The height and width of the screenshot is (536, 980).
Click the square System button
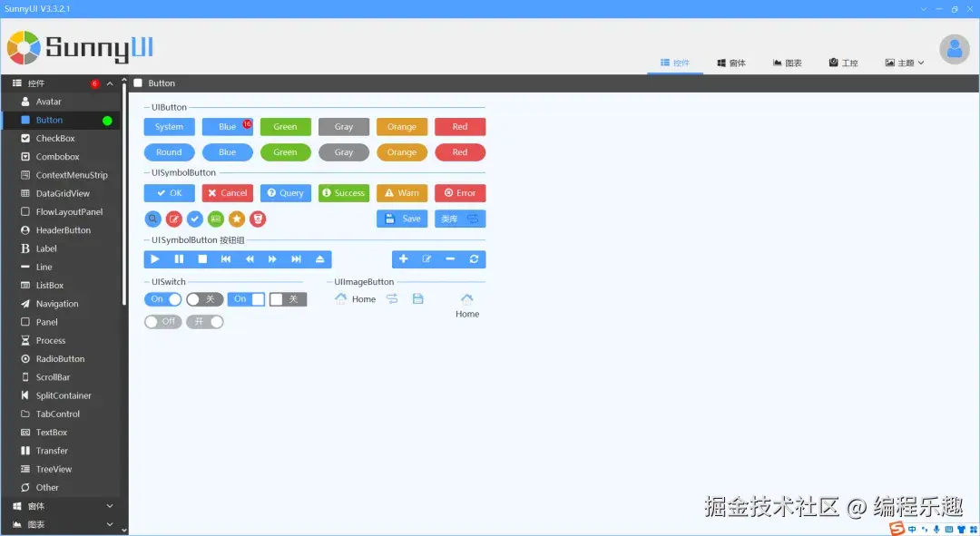click(170, 127)
